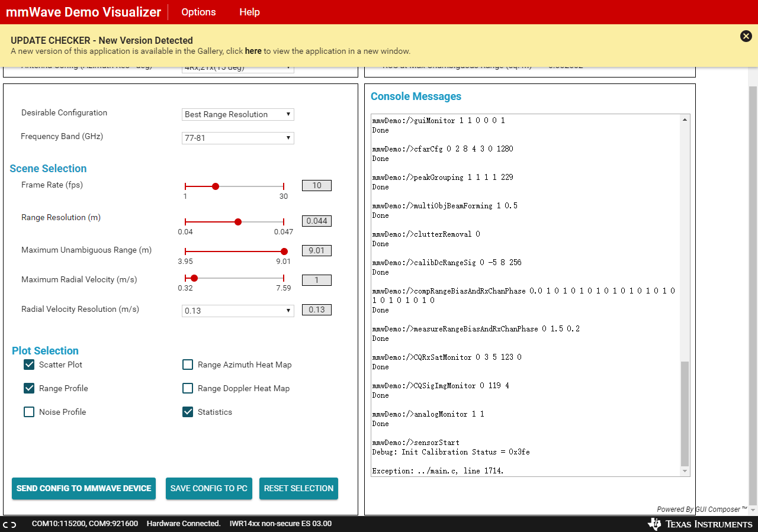The height and width of the screenshot is (532, 758).
Task: Uncheck the Statistics checkbox
Action: (188, 412)
